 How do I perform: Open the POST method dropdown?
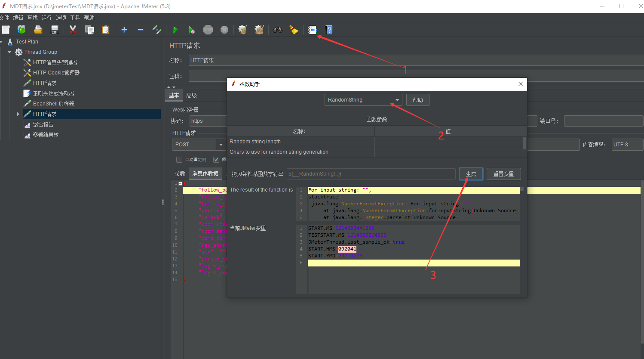point(221,145)
